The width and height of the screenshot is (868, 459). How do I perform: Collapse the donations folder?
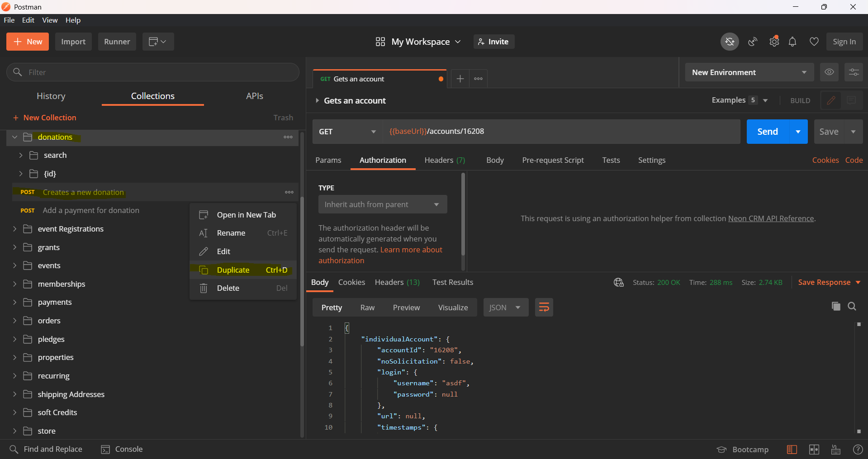point(14,137)
